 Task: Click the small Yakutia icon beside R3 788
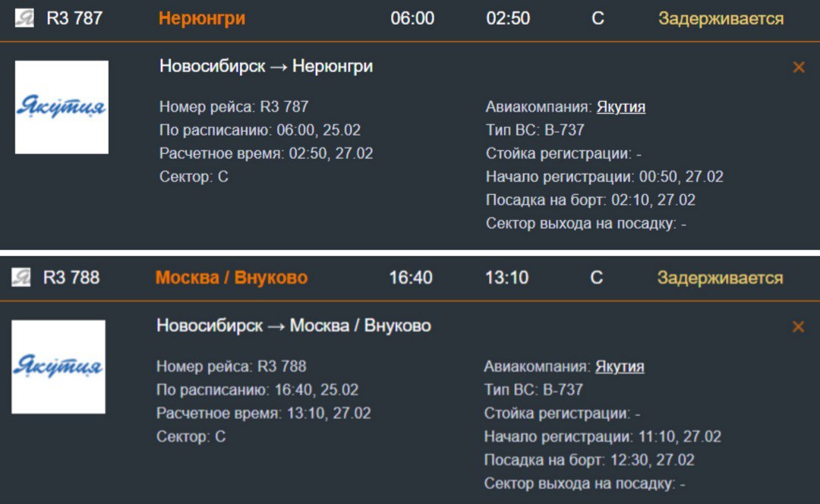21,278
